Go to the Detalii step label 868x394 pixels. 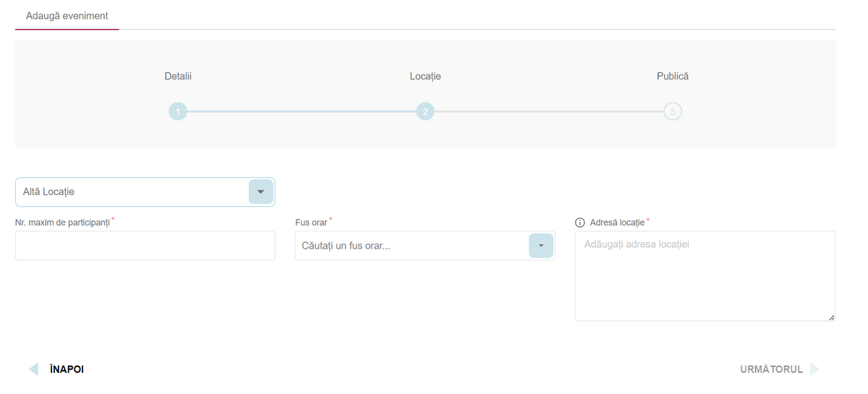(x=178, y=76)
